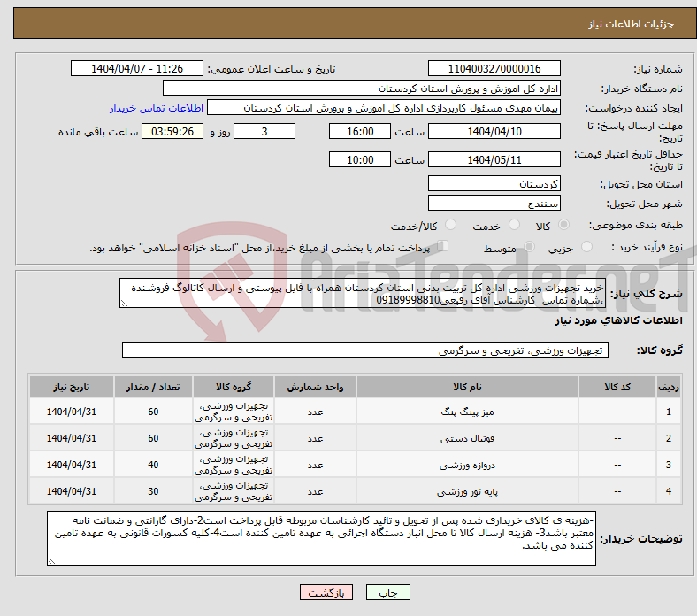Click the اطلاعات کالاهای مورد نیاز heading
This screenshot has height=616, width=697.
click(618, 320)
